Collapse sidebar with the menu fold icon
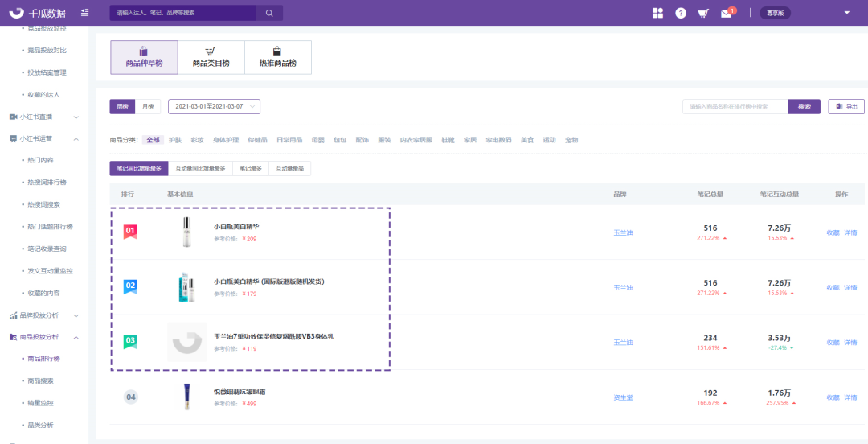 click(84, 12)
